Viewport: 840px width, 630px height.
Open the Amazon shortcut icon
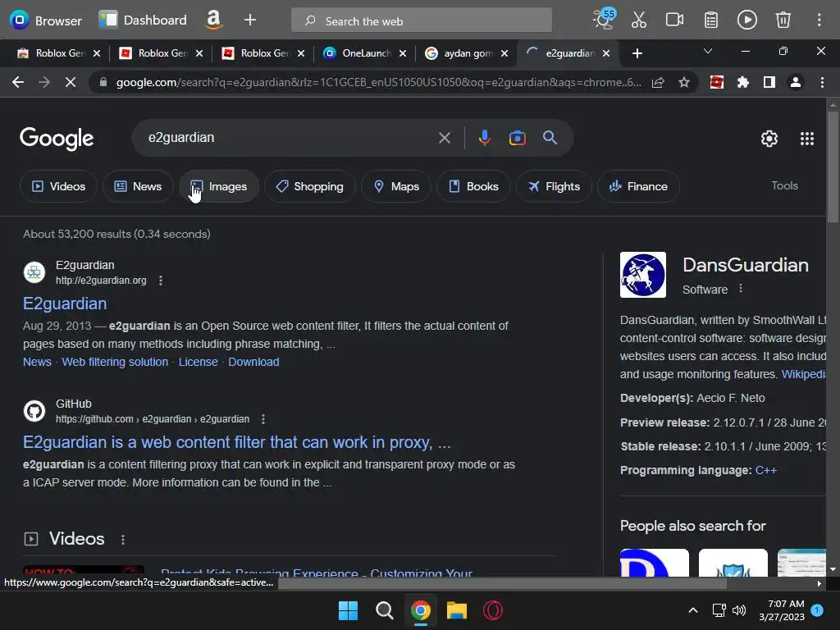point(214,21)
